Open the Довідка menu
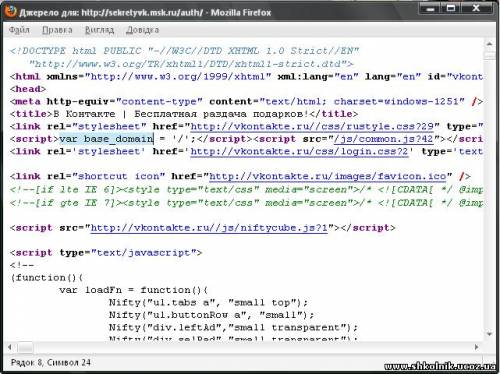 tap(142, 30)
